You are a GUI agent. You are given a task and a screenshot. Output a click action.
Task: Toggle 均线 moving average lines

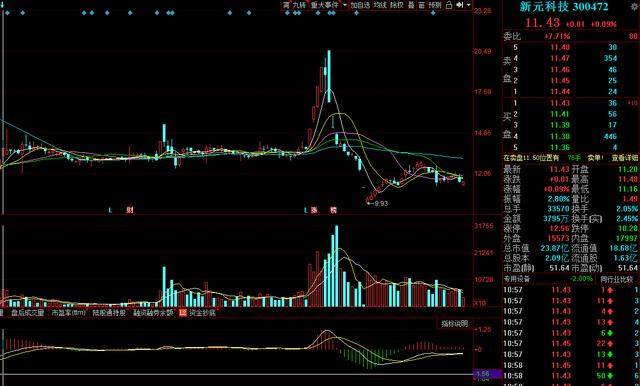380,5
